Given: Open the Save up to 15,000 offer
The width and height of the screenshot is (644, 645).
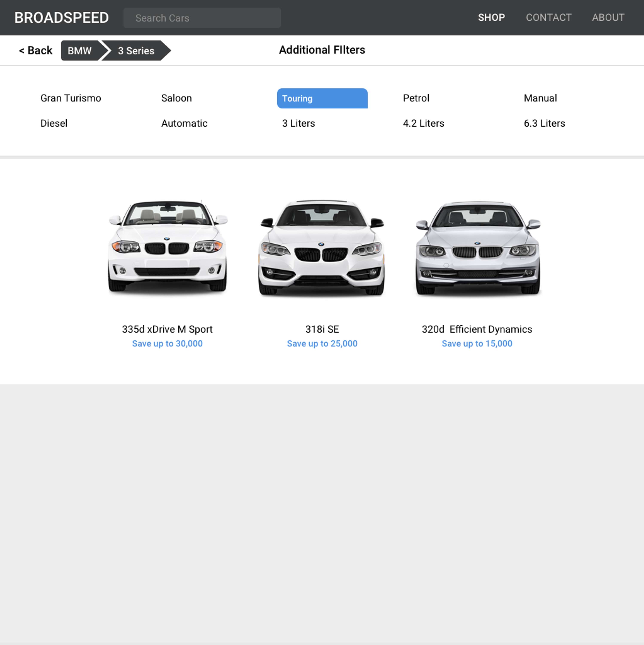Looking at the screenshot, I should pyautogui.click(x=477, y=343).
